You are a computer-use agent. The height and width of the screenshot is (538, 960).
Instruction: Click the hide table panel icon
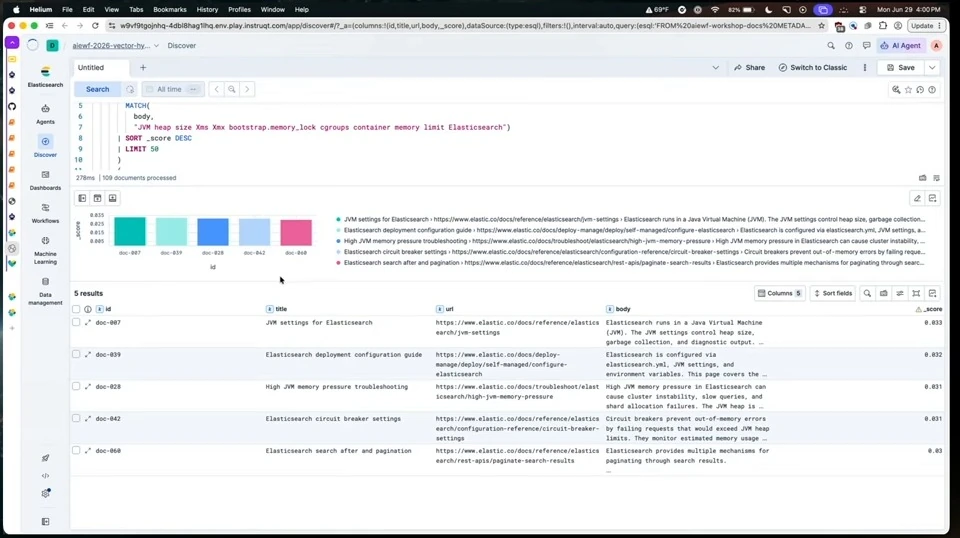[113, 198]
